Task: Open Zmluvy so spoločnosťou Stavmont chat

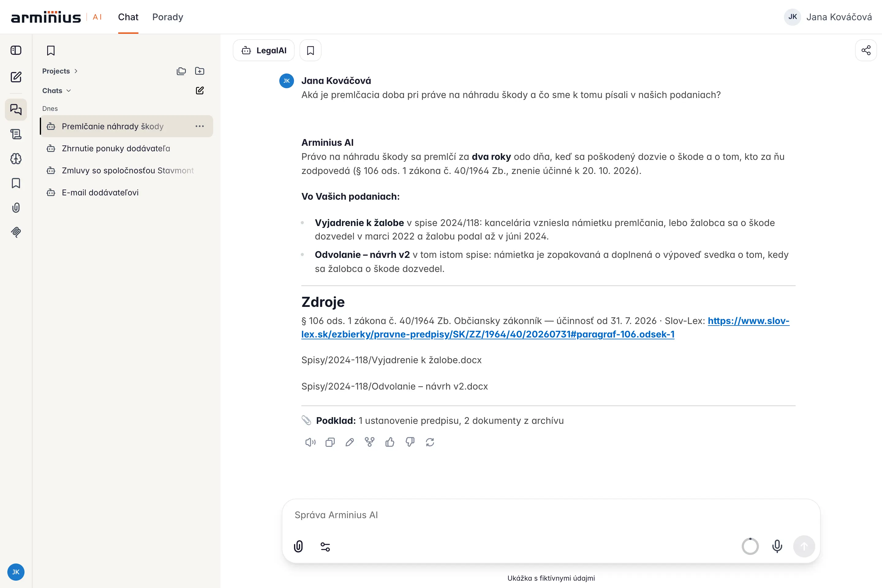Action: click(x=126, y=170)
